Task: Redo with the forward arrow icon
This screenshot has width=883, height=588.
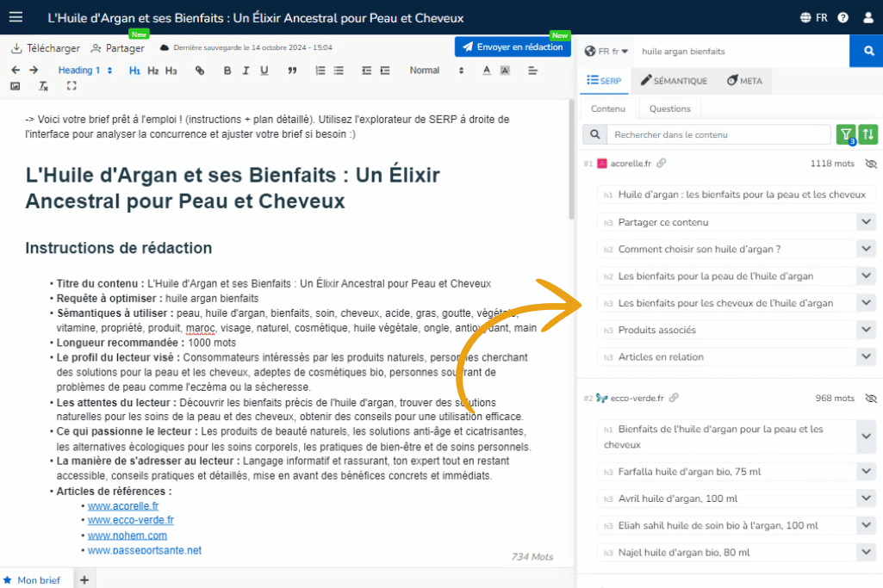Action: click(x=34, y=71)
